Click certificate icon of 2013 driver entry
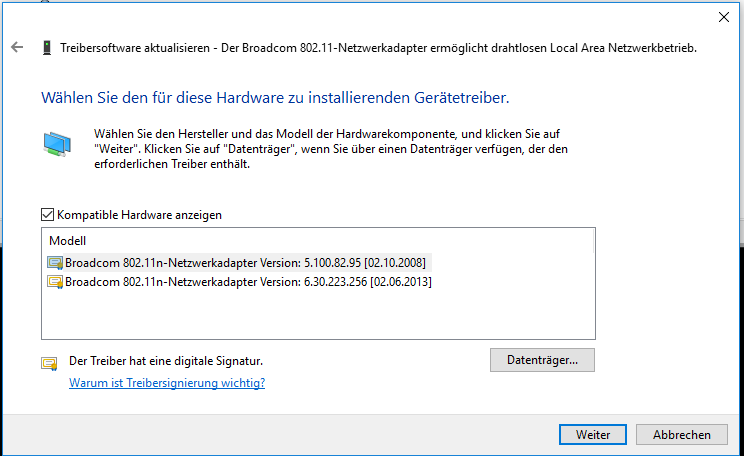The image size is (744, 456). 55,282
